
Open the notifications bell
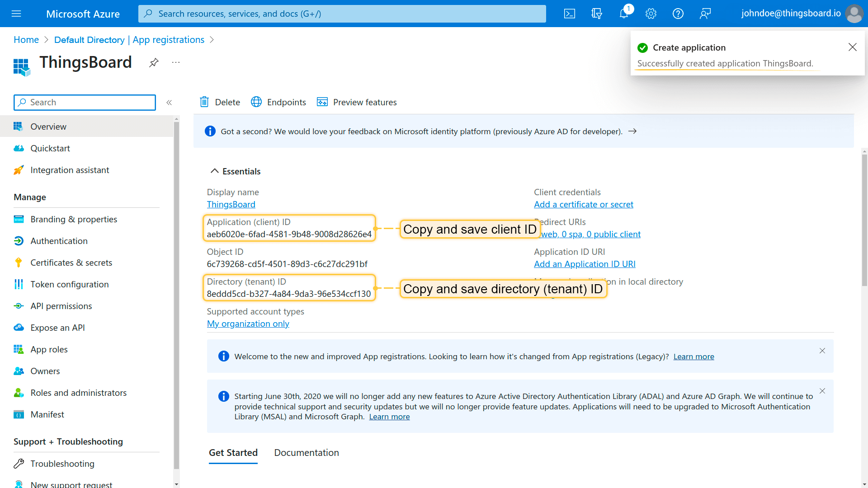coord(624,14)
